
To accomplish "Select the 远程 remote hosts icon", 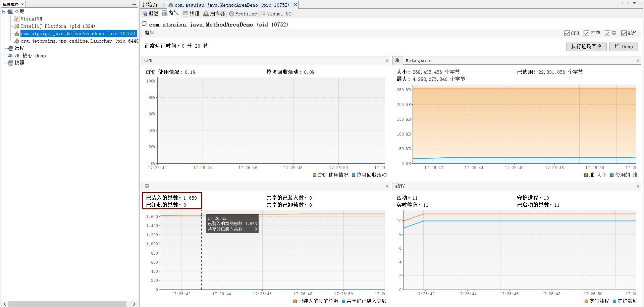I will pos(10,48).
